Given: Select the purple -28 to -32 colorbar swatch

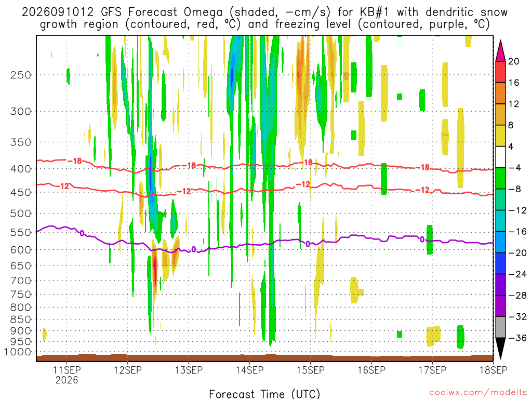Looking at the screenshot, I should tap(500, 306).
